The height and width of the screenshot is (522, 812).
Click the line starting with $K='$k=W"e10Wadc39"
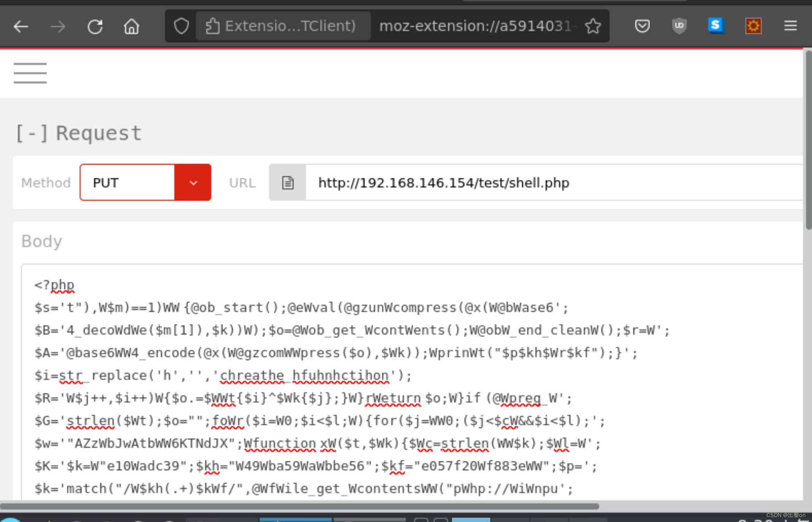pyautogui.click(x=316, y=466)
